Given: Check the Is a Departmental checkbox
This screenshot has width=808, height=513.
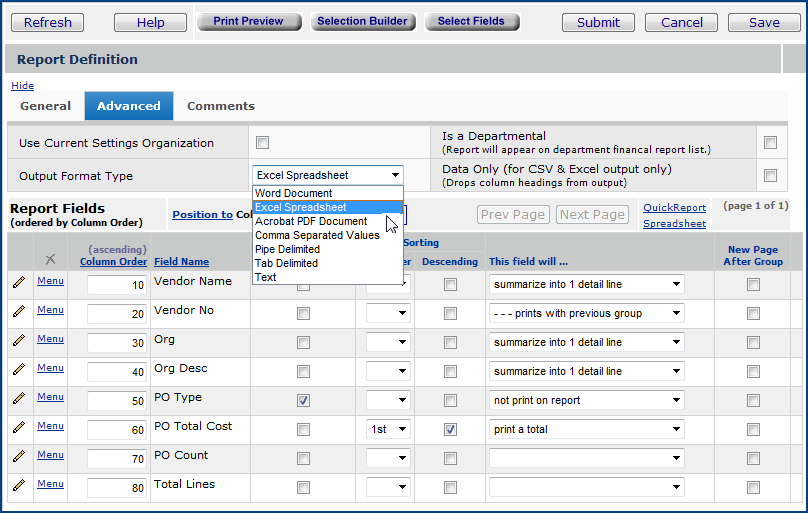Looking at the screenshot, I should click(770, 143).
